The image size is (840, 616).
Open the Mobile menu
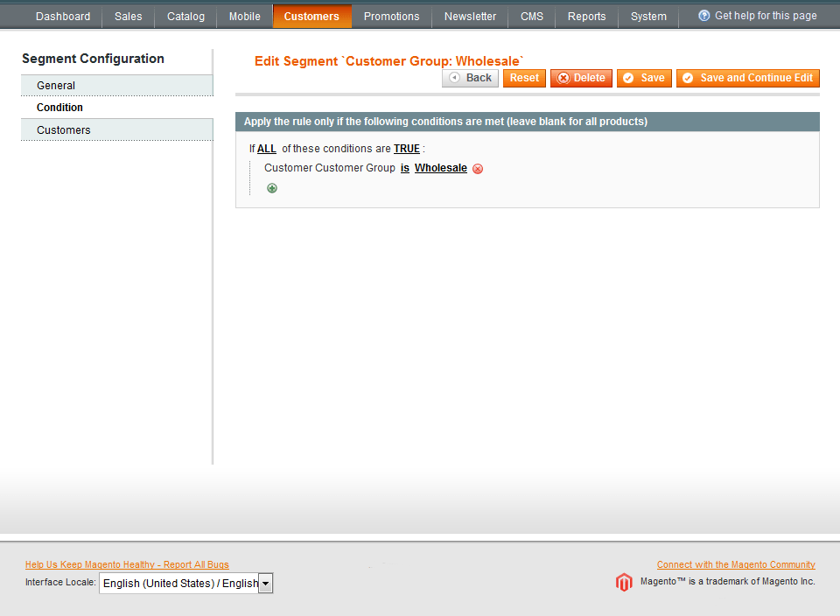tap(245, 17)
